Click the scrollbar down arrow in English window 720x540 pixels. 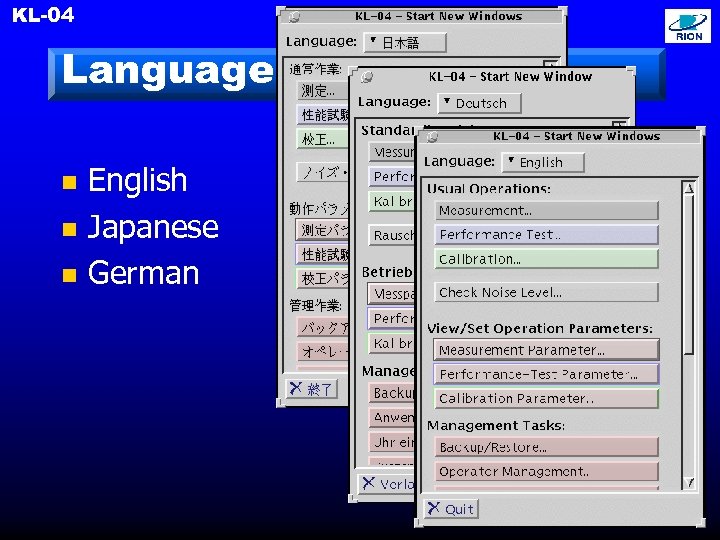pos(689,483)
